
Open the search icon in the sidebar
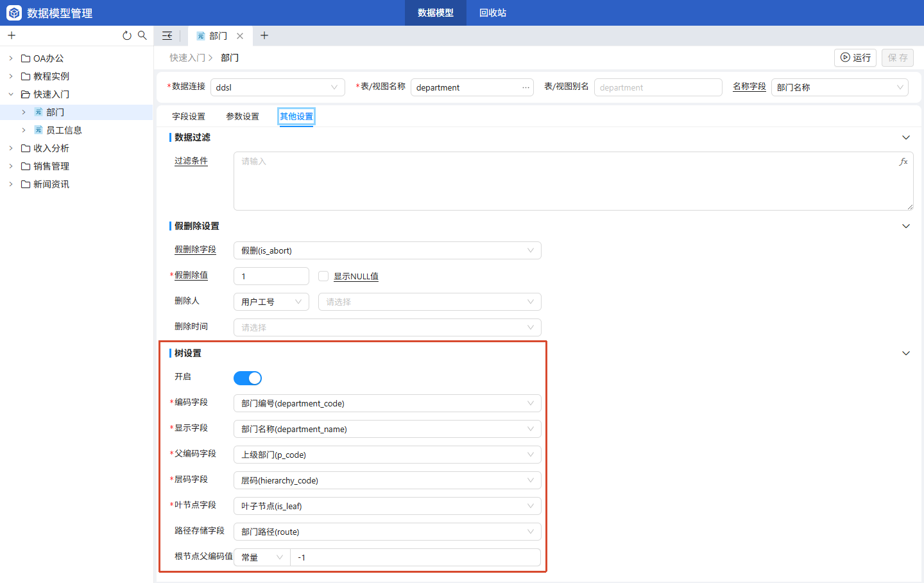coord(142,35)
